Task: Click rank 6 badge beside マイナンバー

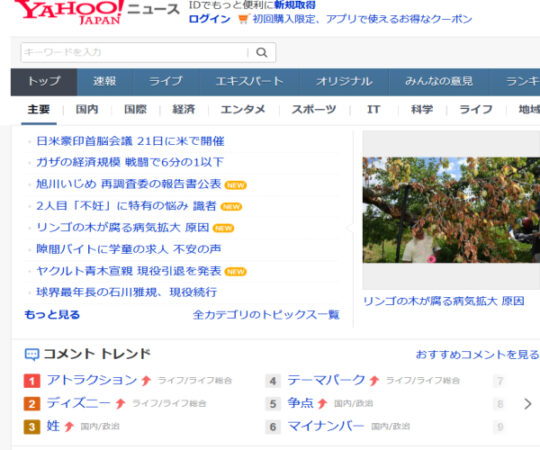Action: (x=273, y=427)
